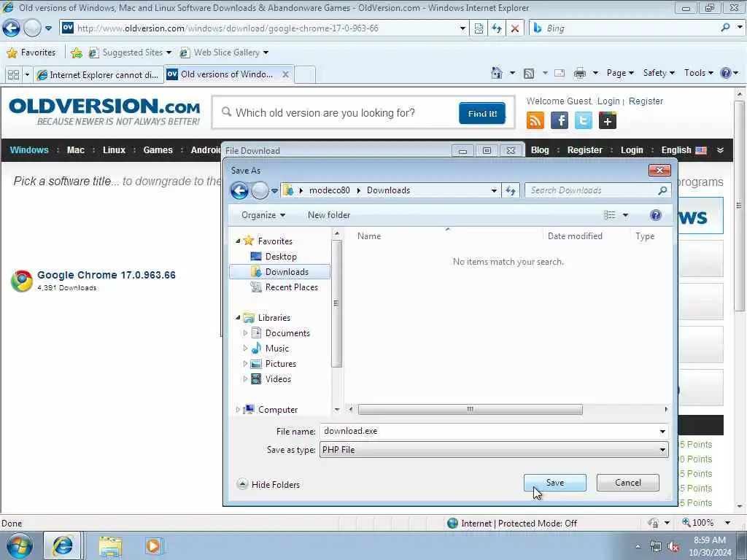Click the IE Home icon in command bar
Viewport: 747px width, 560px height.
(496, 73)
